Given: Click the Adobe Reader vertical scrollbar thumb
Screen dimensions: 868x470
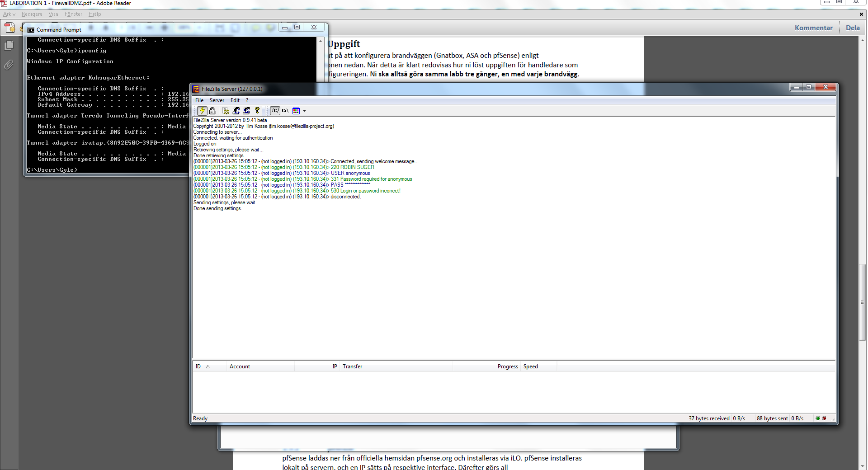Looking at the screenshot, I should pos(862,302).
